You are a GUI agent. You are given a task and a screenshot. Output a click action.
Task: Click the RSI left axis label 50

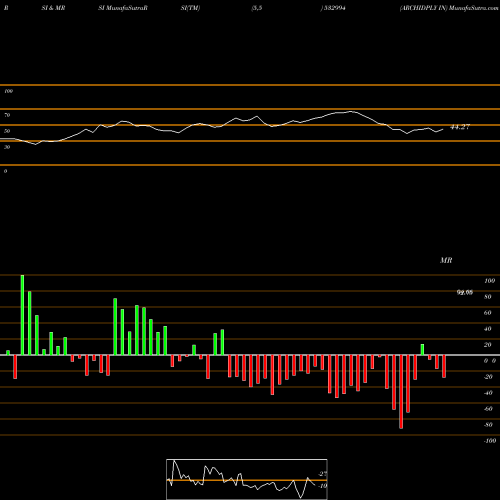(x=7, y=131)
